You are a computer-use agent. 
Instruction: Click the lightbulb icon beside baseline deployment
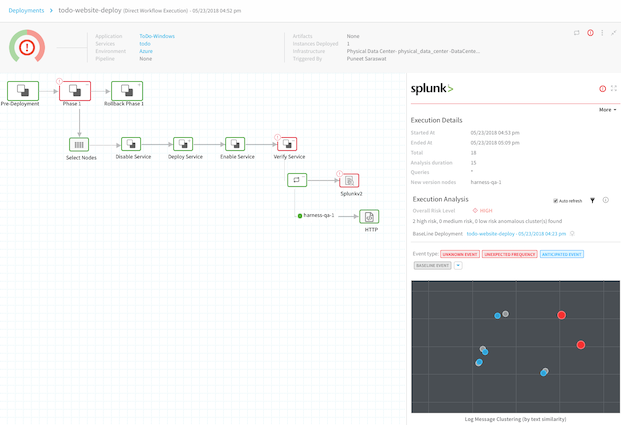[572, 234]
